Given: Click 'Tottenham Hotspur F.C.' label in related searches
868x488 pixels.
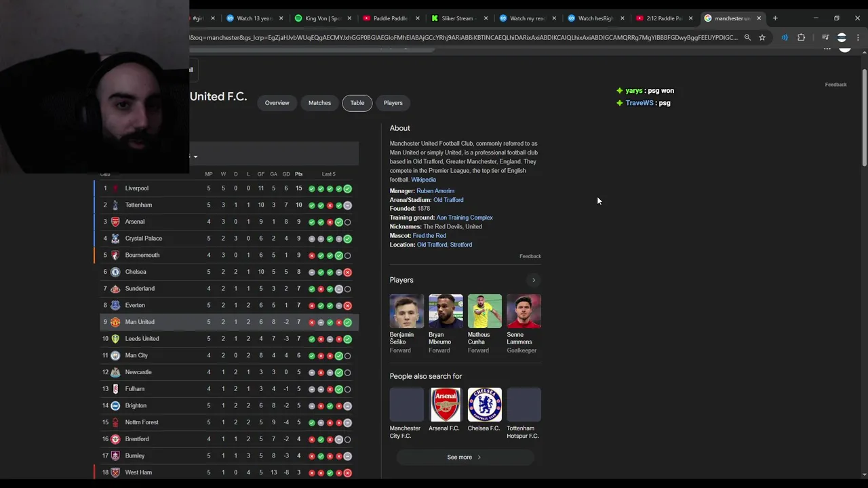Looking at the screenshot, I should pyautogui.click(x=523, y=432).
